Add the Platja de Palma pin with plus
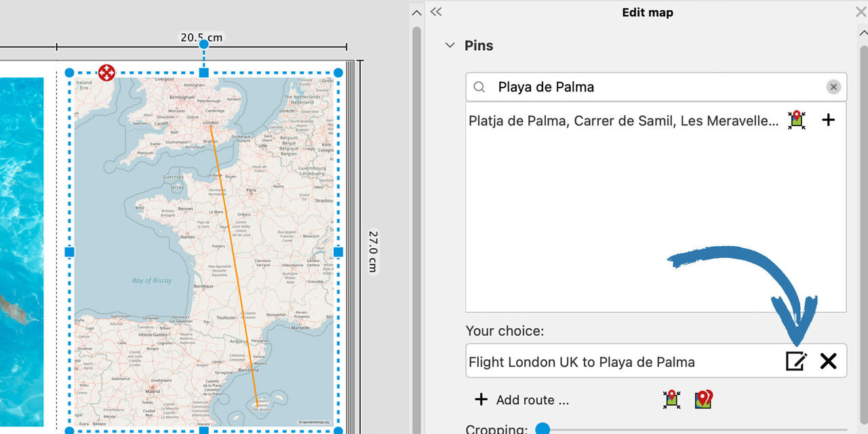The width and height of the screenshot is (868, 434). 828,120
